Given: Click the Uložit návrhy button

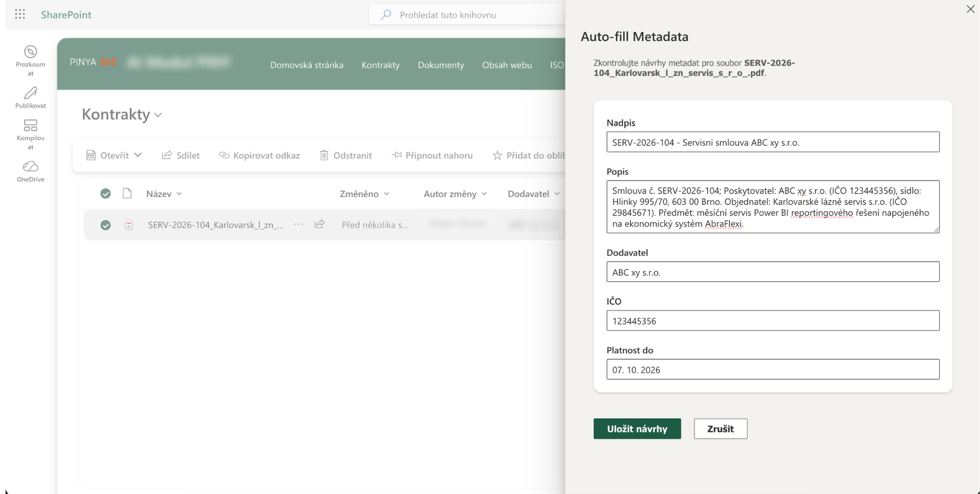Looking at the screenshot, I should point(637,429).
